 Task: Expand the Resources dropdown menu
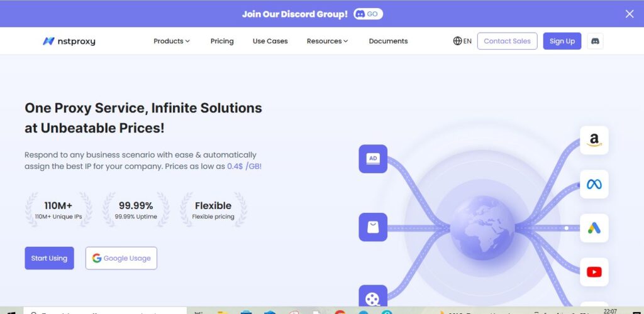point(327,41)
